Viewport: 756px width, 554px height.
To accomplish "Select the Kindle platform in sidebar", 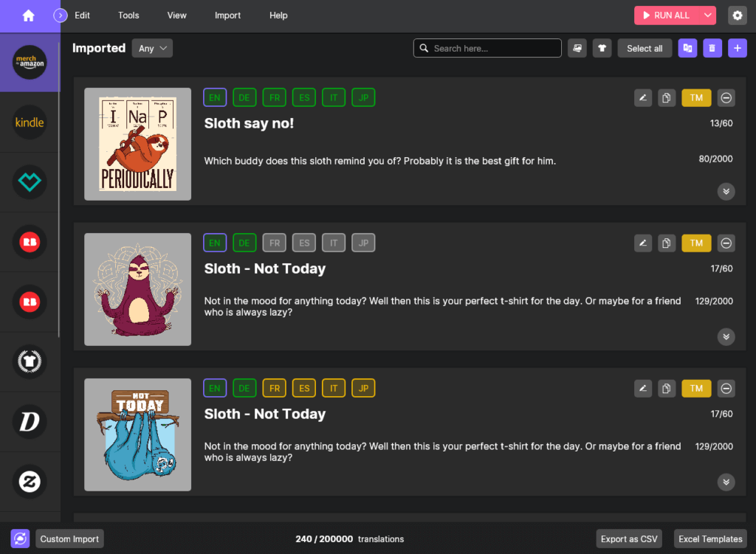I will click(x=30, y=122).
